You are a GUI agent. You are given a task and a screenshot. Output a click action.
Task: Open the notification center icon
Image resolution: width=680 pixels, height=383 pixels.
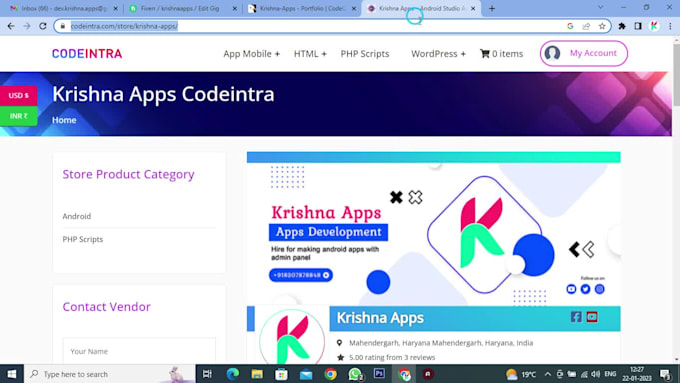(666, 374)
